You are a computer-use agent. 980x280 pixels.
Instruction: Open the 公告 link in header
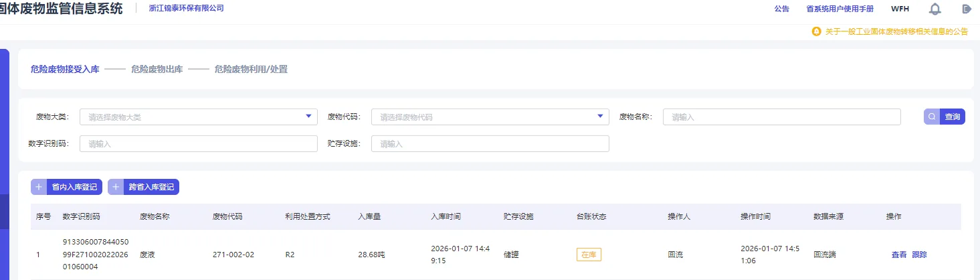[x=782, y=9]
